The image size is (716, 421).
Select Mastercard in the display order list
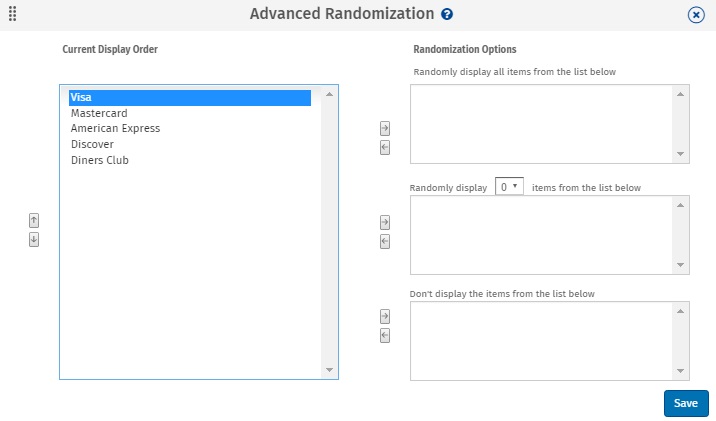coord(99,113)
